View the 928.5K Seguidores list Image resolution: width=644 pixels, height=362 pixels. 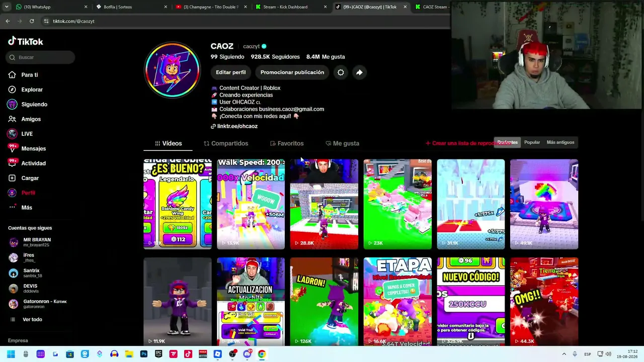[275, 57]
